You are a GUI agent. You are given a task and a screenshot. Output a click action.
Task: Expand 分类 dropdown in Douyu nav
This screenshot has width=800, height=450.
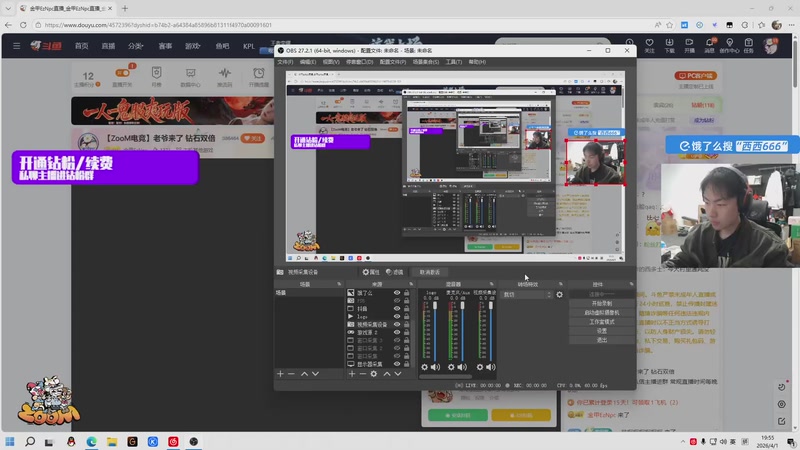136,46
